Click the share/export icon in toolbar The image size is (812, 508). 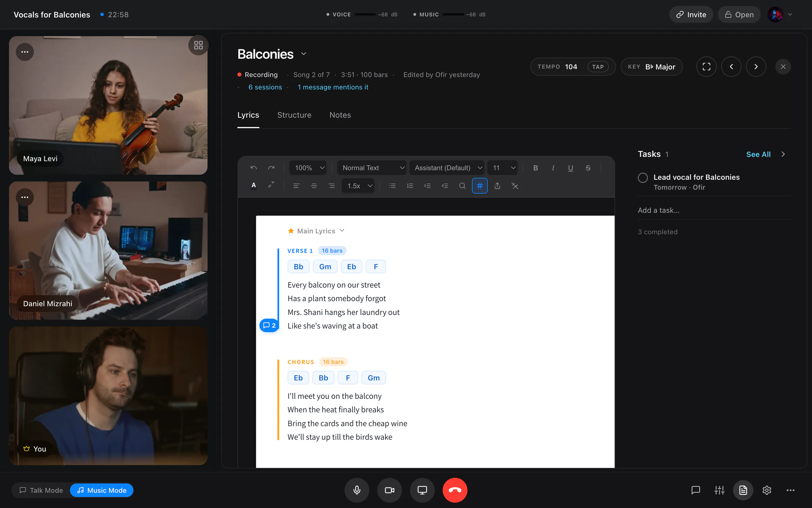(497, 186)
